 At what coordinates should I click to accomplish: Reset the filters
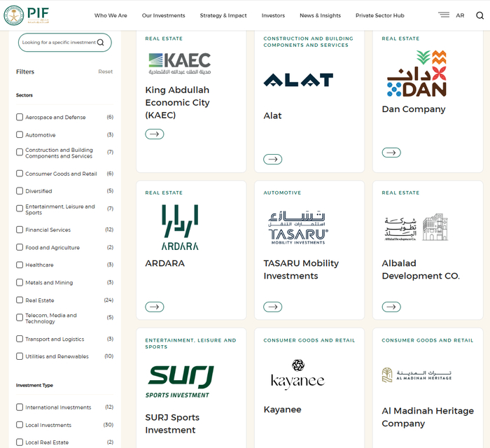pyautogui.click(x=105, y=71)
